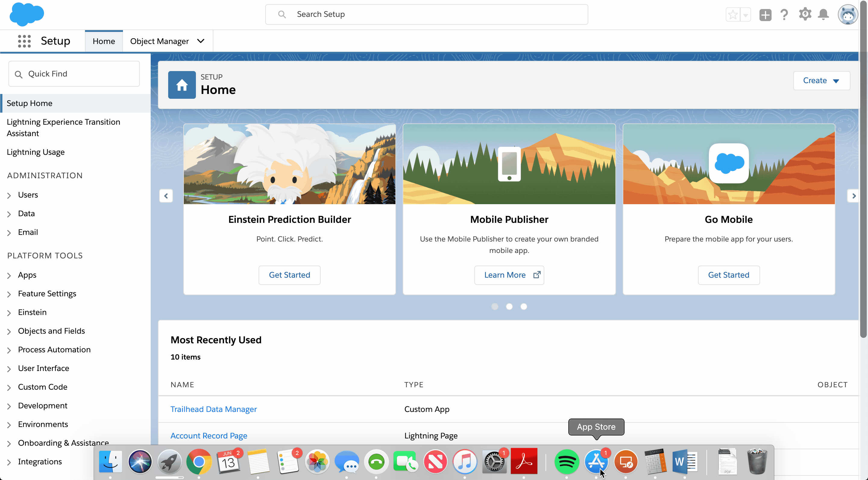The width and height of the screenshot is (868, 480).
Task: Open Photos in the dock
Action: tap(317, 462)
